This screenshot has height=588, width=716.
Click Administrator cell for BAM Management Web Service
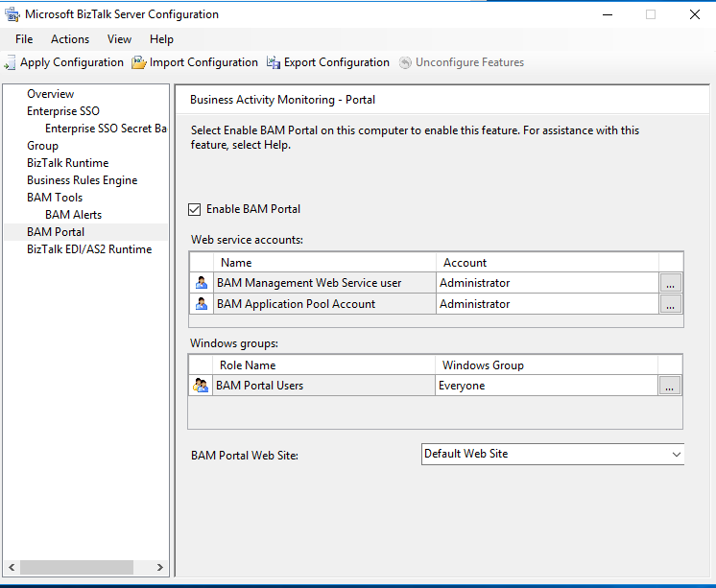[x=547, y=283]
